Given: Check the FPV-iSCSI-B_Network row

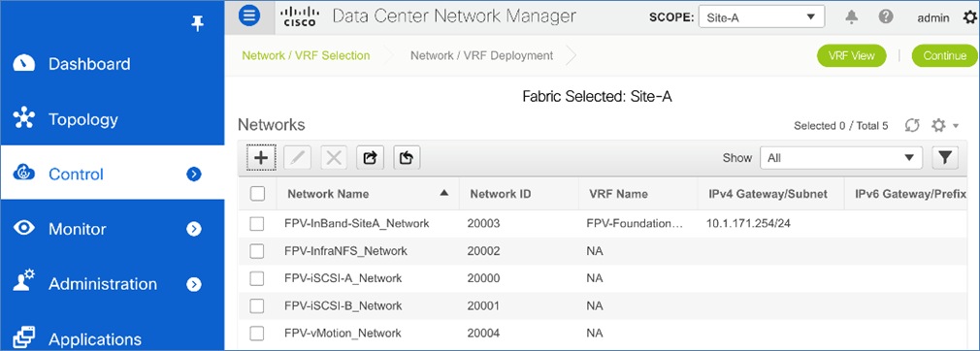Looking at the screenshot, I should pos(257,305).
